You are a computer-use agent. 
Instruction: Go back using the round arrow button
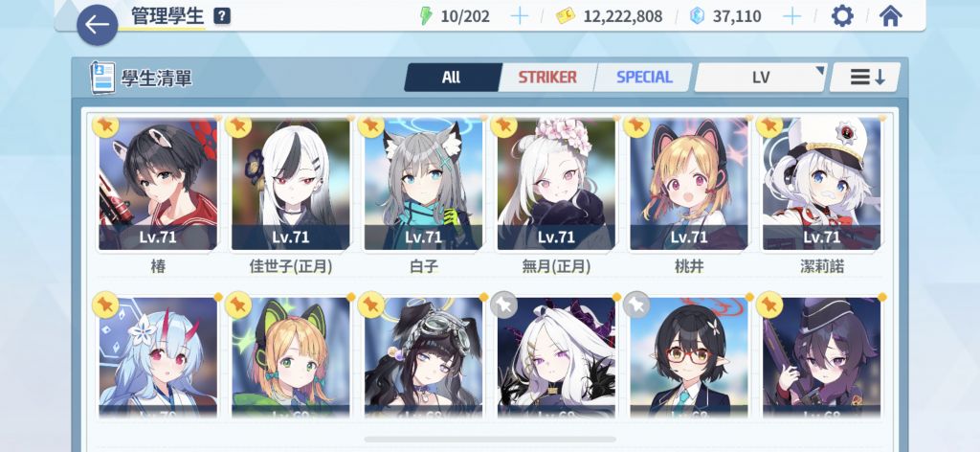[97, 25]
